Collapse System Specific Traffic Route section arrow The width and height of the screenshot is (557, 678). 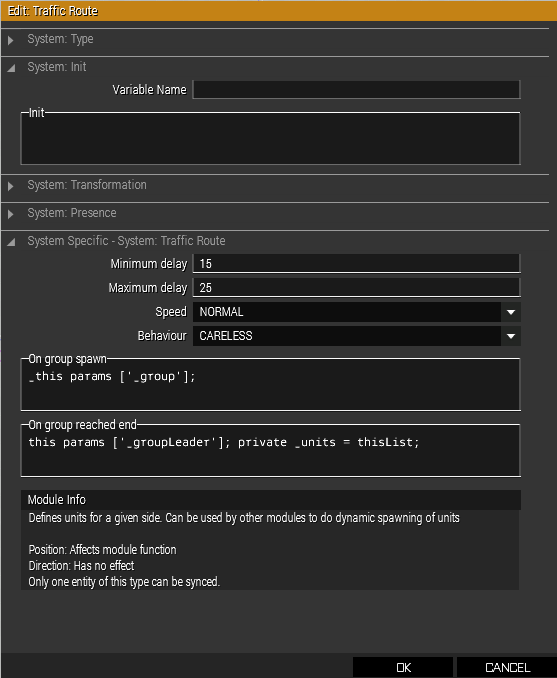pos(11,242)
